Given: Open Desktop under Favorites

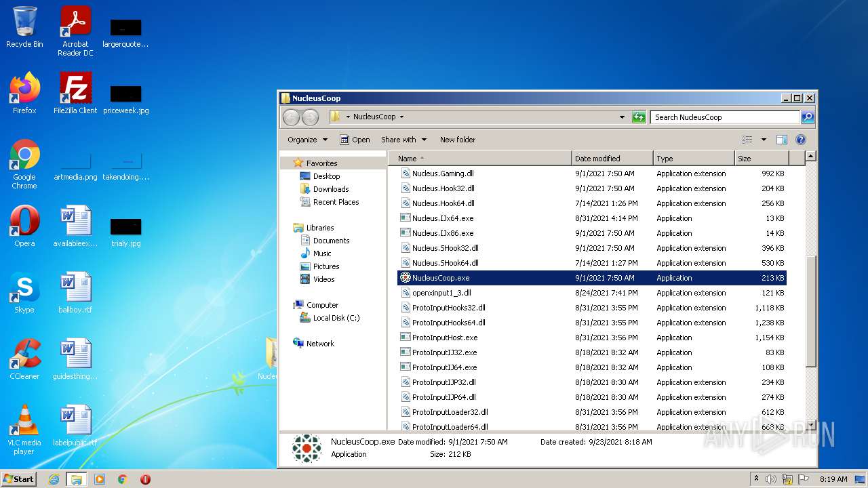Looking at the screenshot, I should [x=326, y=176].
